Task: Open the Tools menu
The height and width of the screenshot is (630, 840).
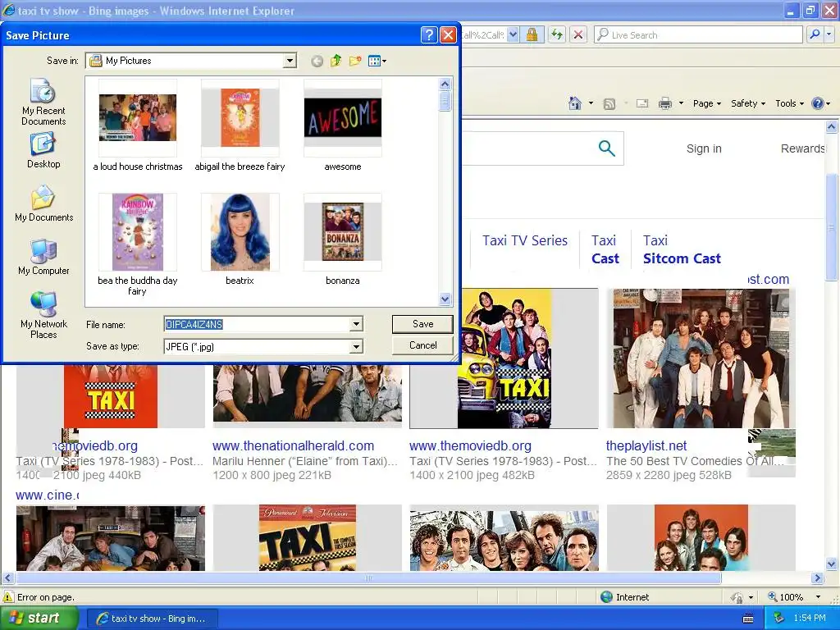Action: pyautogui.click(x=790, y=103)
